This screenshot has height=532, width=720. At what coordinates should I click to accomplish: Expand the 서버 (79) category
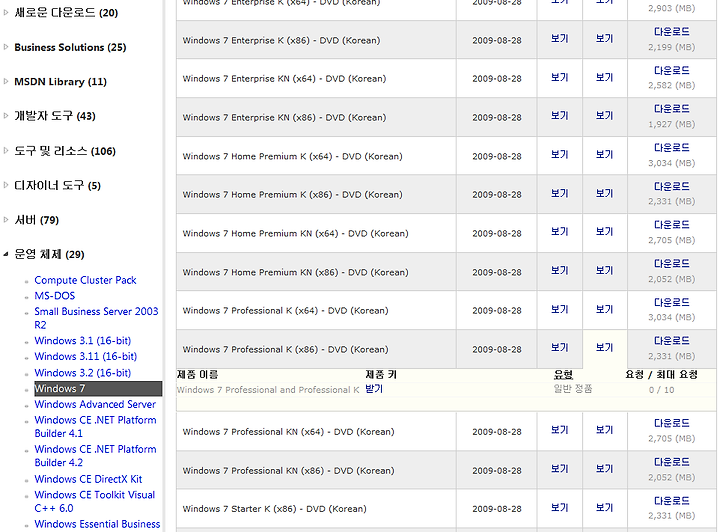click(6, 219)
